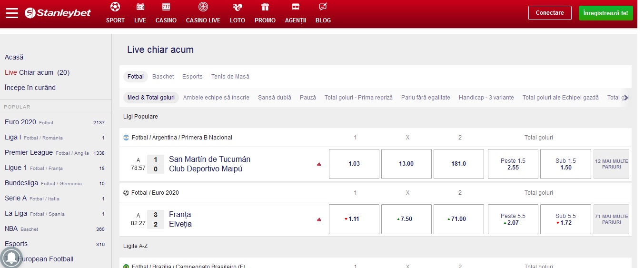Image resolution: width=644 pixels, height=268 pixels.
Task: Click the Stanleybet logo
Action: [x=58, y=13]
